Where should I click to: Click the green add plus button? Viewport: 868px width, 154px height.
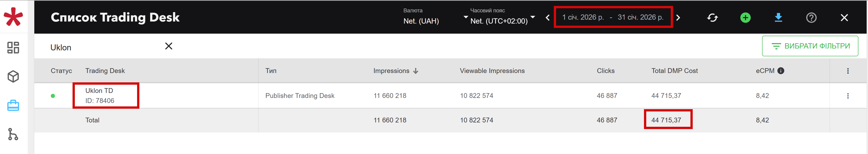[x=745, y=18]
